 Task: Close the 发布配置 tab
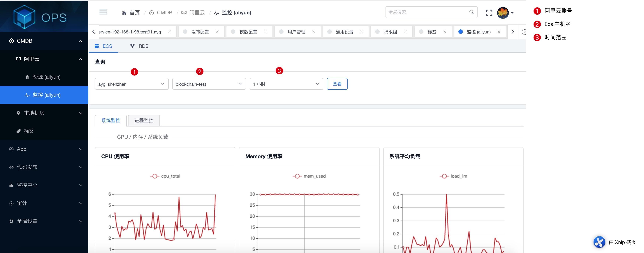[217, 32]
